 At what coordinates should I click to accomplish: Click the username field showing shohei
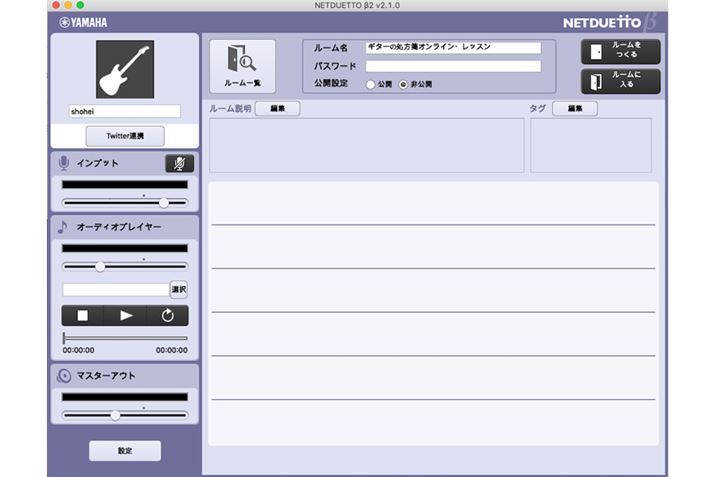pos(124,111)
